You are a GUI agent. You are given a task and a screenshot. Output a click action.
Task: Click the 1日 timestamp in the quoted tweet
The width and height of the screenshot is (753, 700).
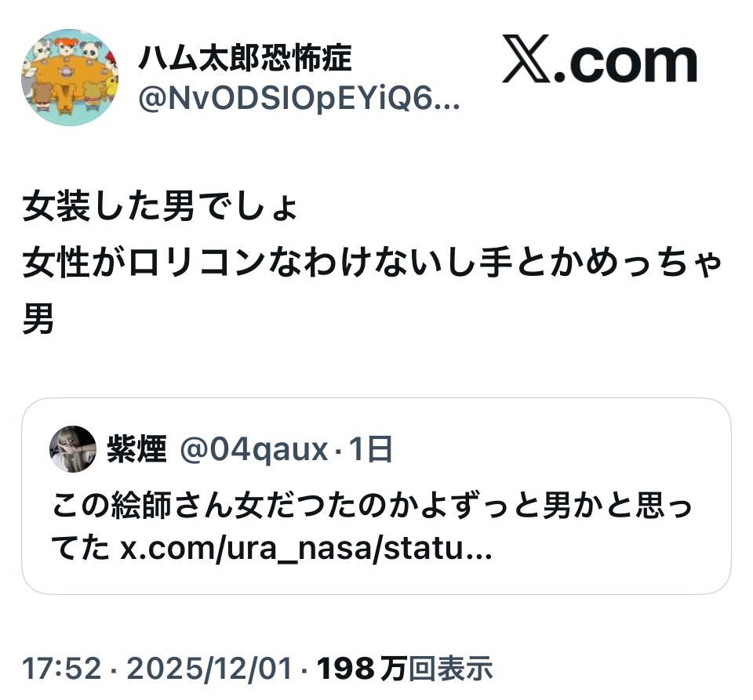pos(371,449)
